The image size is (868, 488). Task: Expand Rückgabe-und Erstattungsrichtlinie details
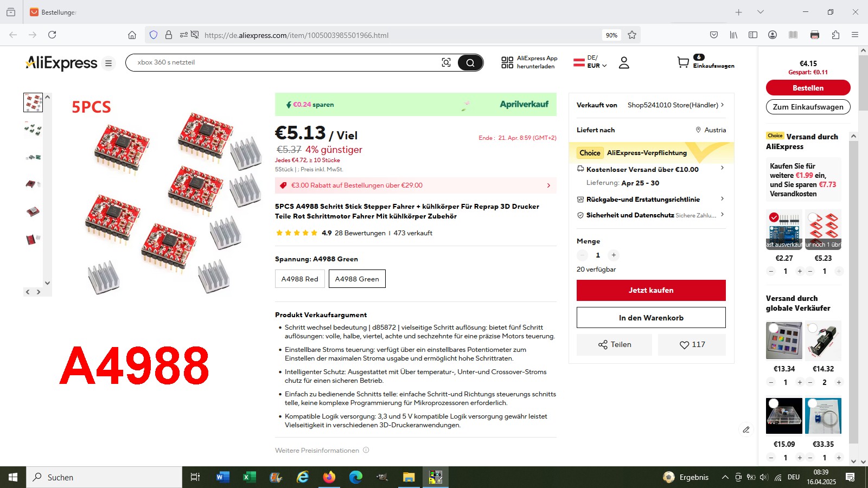(651, 199)
